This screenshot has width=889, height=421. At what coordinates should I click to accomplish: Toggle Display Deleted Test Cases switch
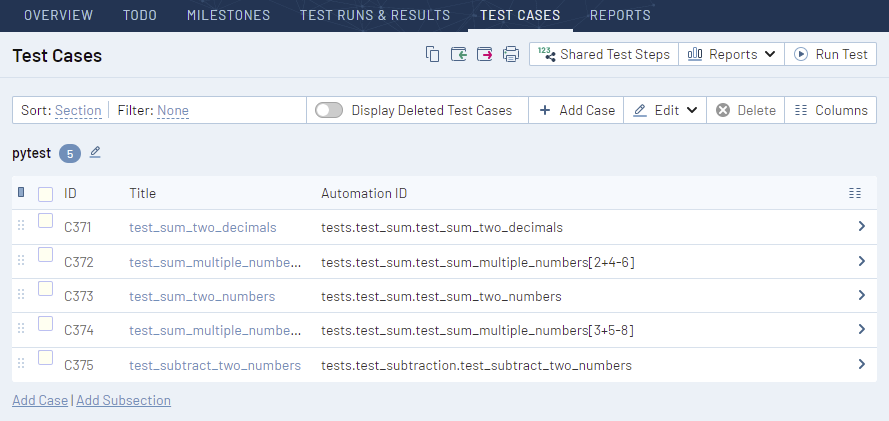pos(329,110)
